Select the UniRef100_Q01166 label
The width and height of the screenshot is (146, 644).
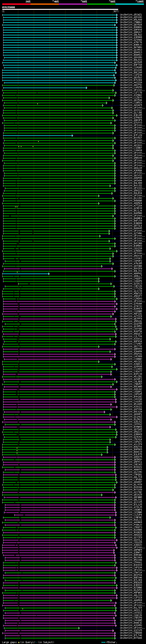click(x=131, y=70)
